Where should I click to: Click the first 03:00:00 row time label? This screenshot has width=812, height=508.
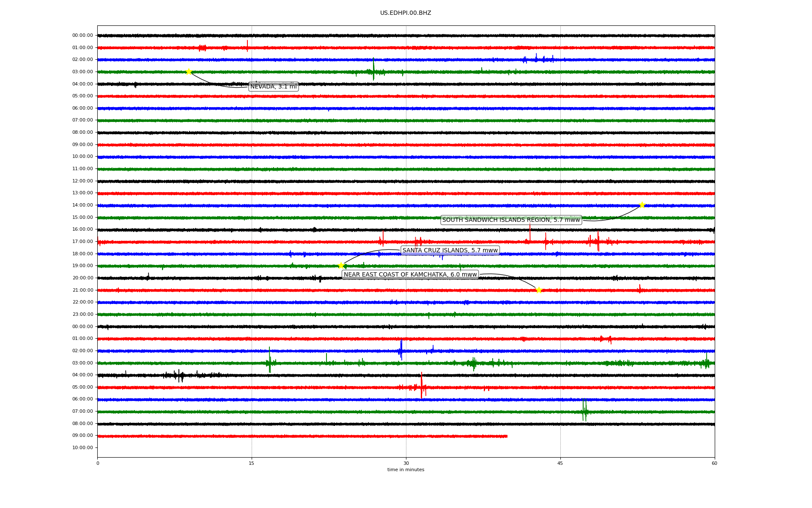click(x=82, y=72)
